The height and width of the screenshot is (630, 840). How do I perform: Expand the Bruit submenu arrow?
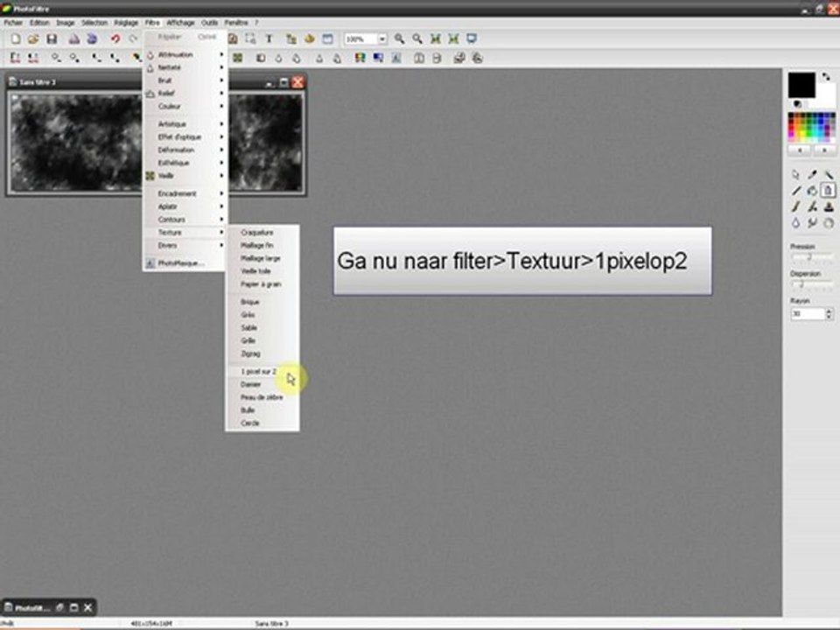click(221, 80)
